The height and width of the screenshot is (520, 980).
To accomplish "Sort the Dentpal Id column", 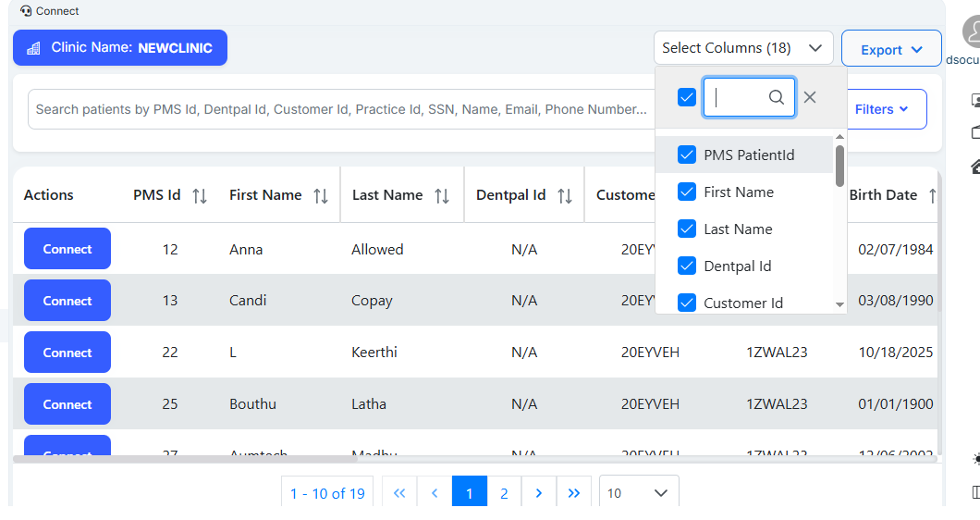I will [565, 195].
